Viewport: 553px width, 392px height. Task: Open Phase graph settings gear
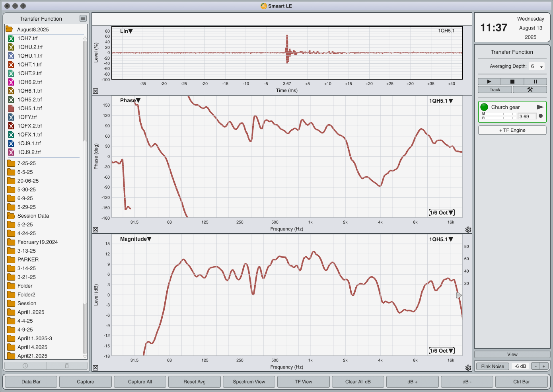(468, 230)
